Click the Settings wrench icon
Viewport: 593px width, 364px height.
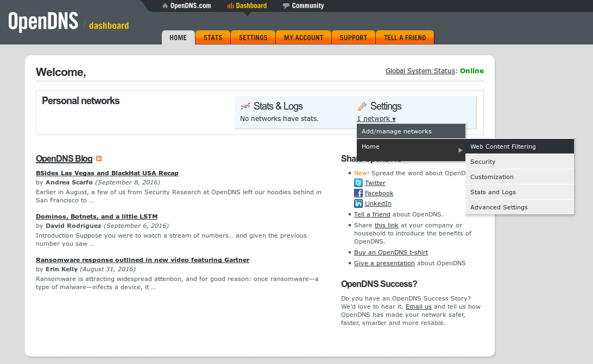pos(362,106)
